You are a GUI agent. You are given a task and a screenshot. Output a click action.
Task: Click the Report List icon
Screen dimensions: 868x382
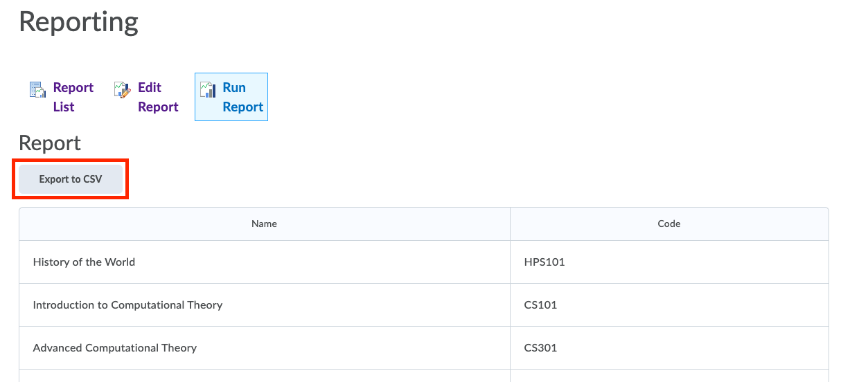coord(37,89)
